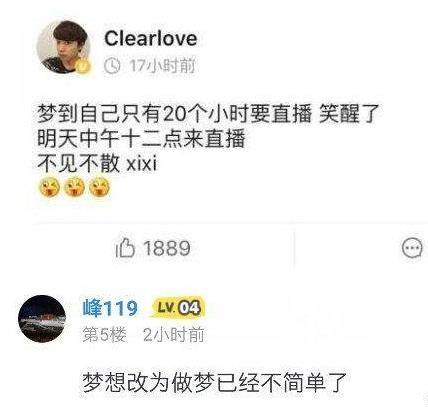
Task: Click the first laughing emoji
Action: pyautogui.click(x=50, y=187)
